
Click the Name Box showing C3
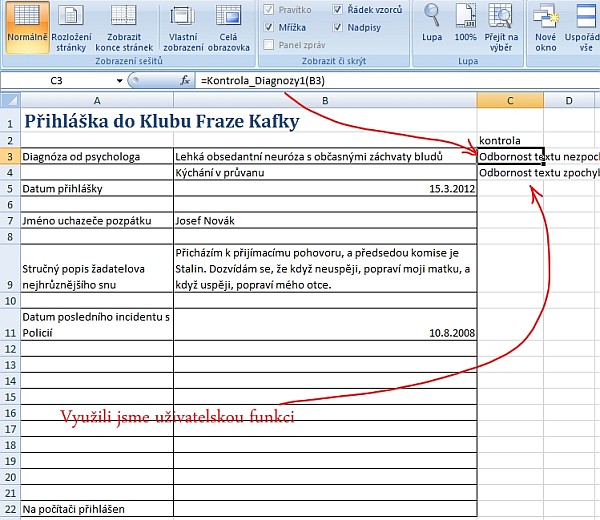pos(57,81)
